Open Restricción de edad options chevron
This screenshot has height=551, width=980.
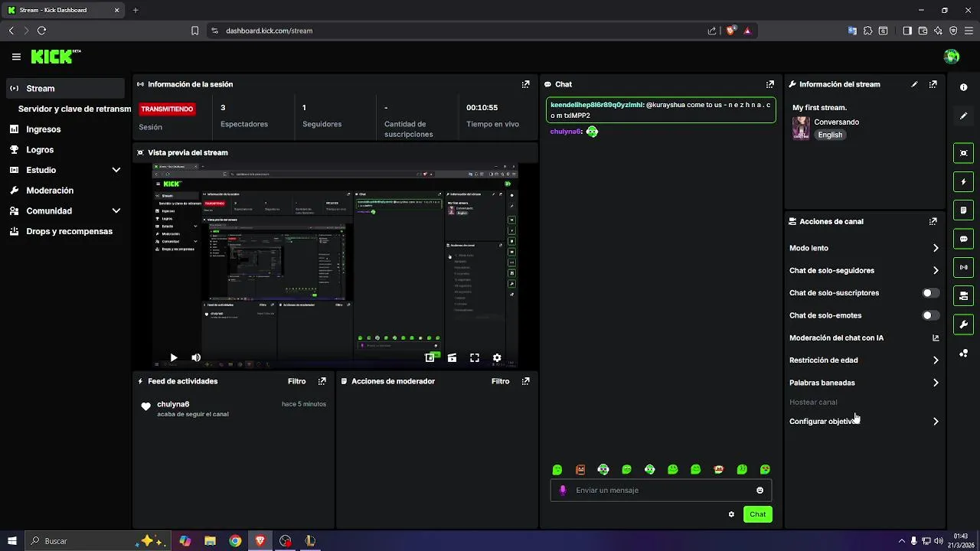[936, 360]
